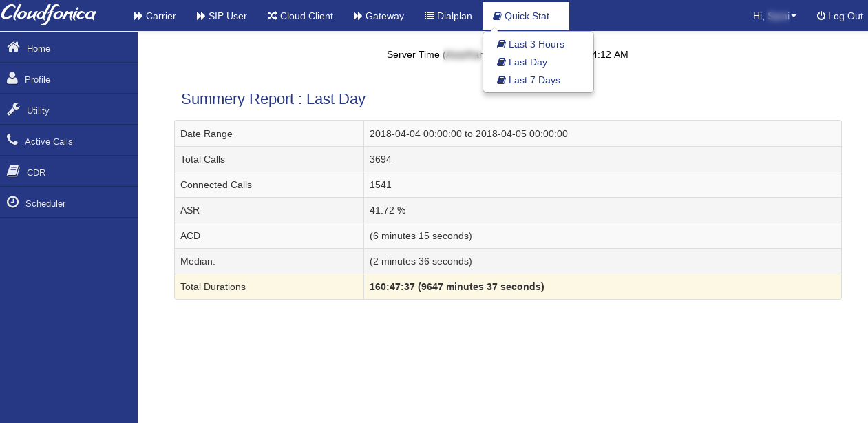Click the Dialplan list icon
Screen dimensions: 868x423
[x=429, y=16]
